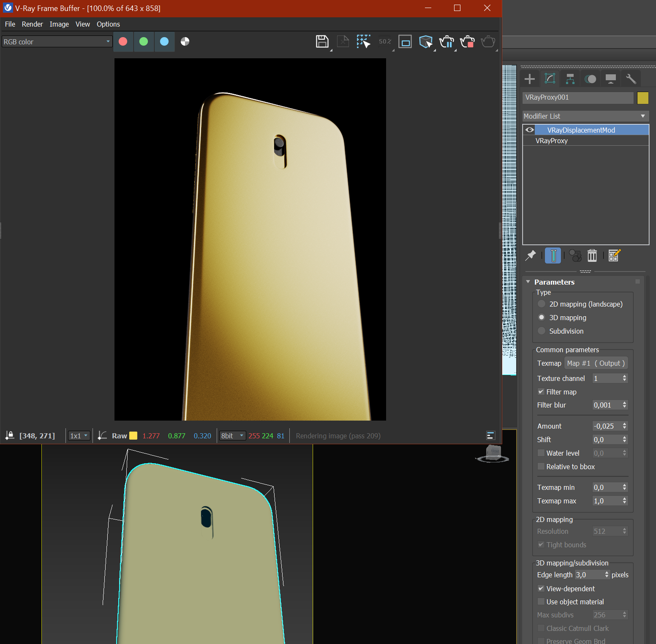Click the Map #1 (Output) texmap button
This screenshot has width=656, height=644.
tap(596, 363)
